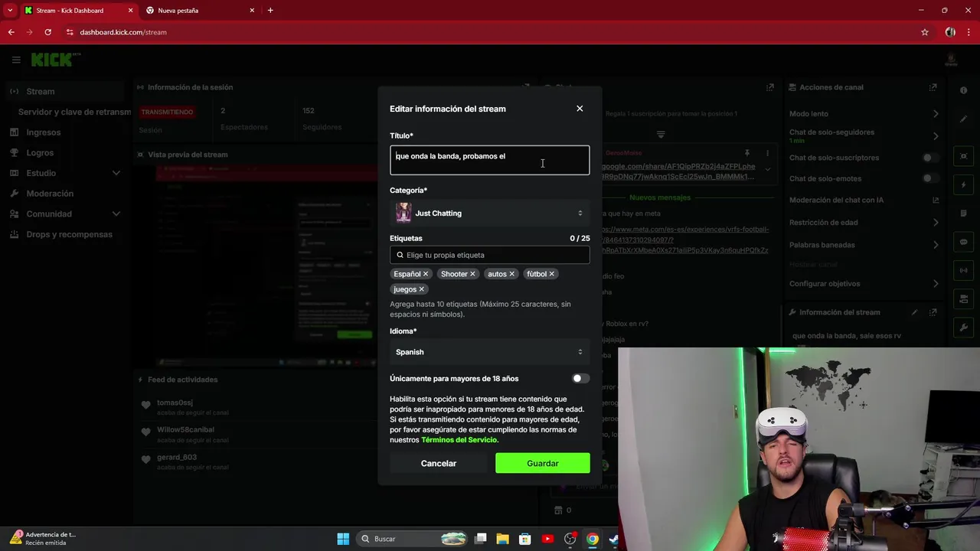The height and width of the screenshot is (551, 980).
Task: Remove the Shooter tag
Action: (x=472, y=274)
